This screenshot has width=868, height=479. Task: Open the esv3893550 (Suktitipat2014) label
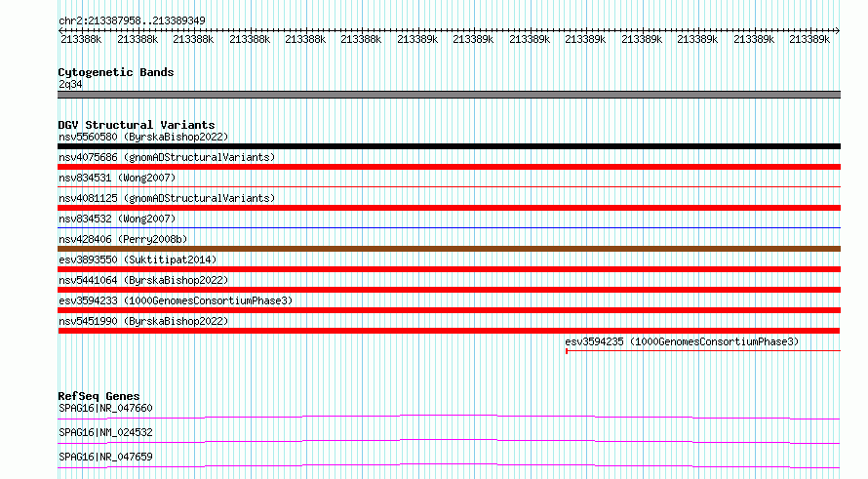(138, 259)
